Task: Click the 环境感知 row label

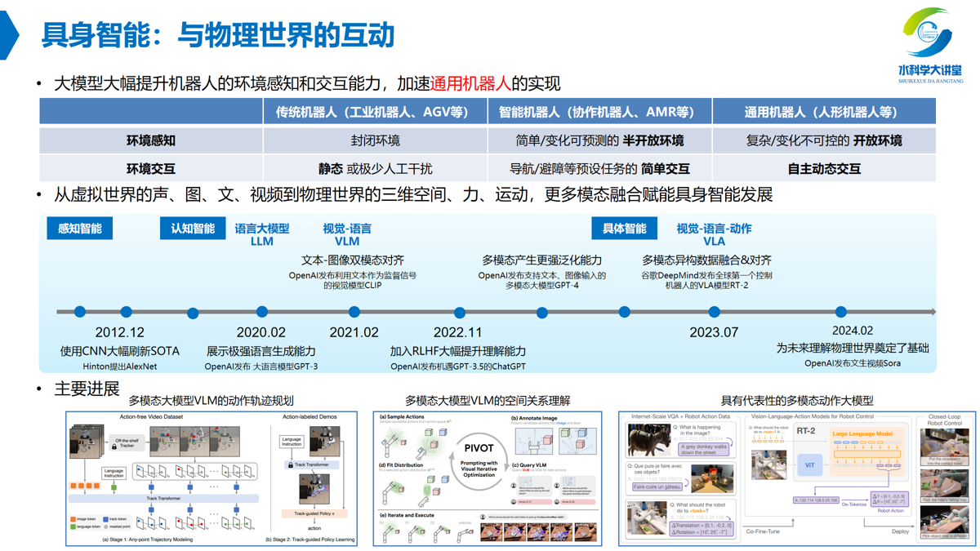Action: [151, 140]
